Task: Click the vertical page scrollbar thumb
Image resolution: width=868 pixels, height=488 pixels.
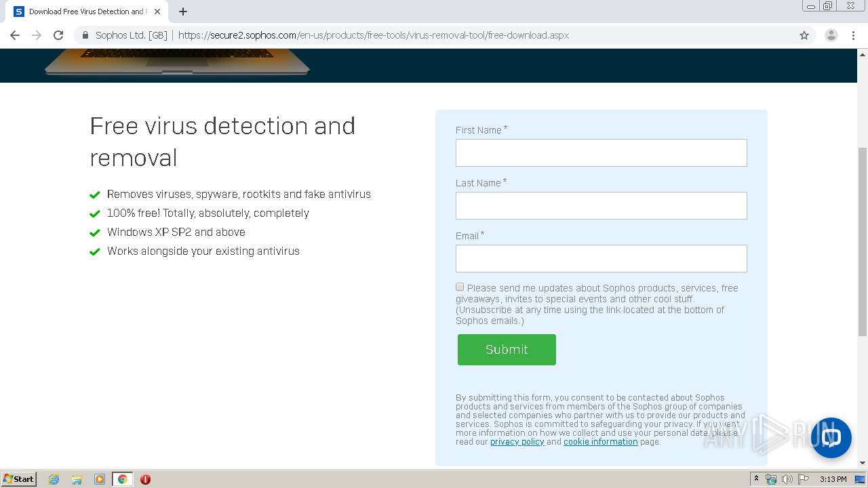Action: (x=863, y=241)
